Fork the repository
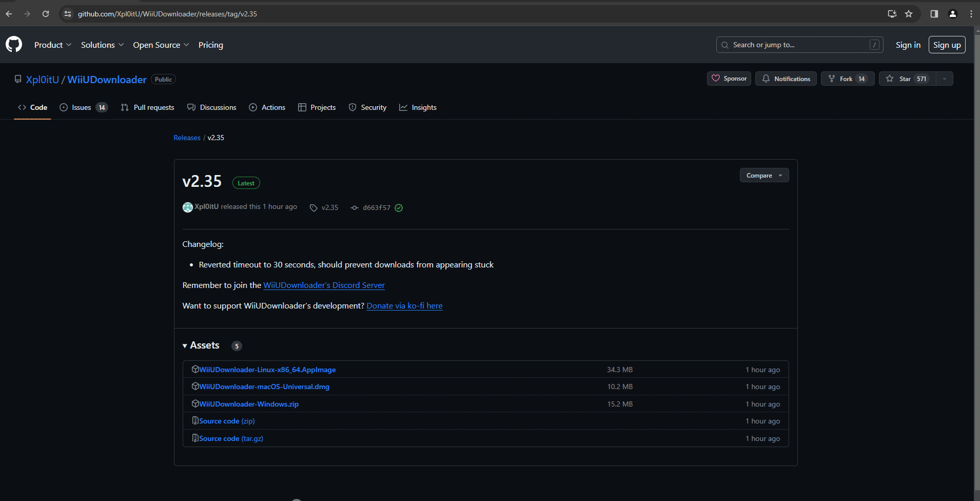Viewport: 980px width, 501px height. (x=848, y=79)
